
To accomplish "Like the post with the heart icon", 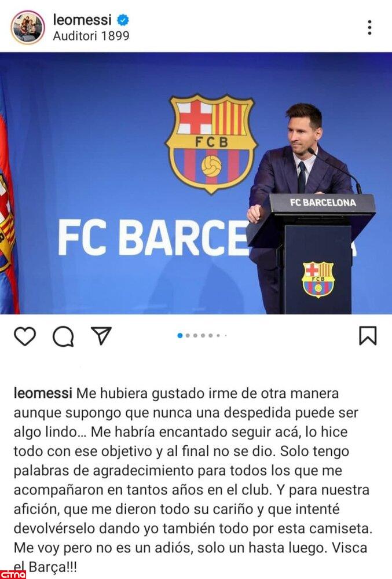I will tap(24, 336).
